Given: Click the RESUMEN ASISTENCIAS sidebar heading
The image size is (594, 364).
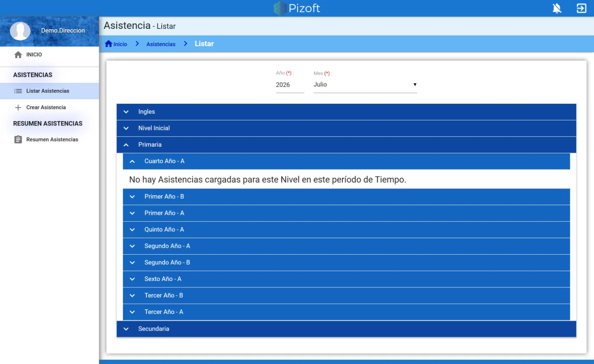Looking at the screenshot, I should click(48, 124).
